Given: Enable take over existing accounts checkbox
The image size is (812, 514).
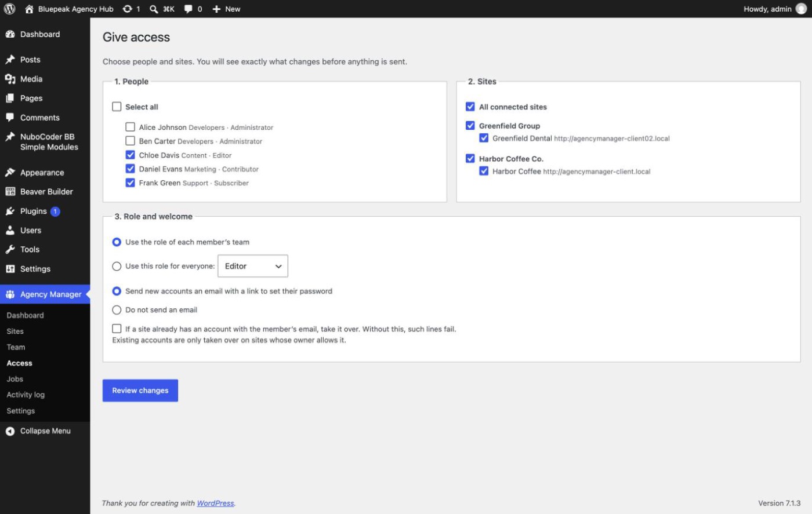Looking at the screenshot, I should click(117, 329).
